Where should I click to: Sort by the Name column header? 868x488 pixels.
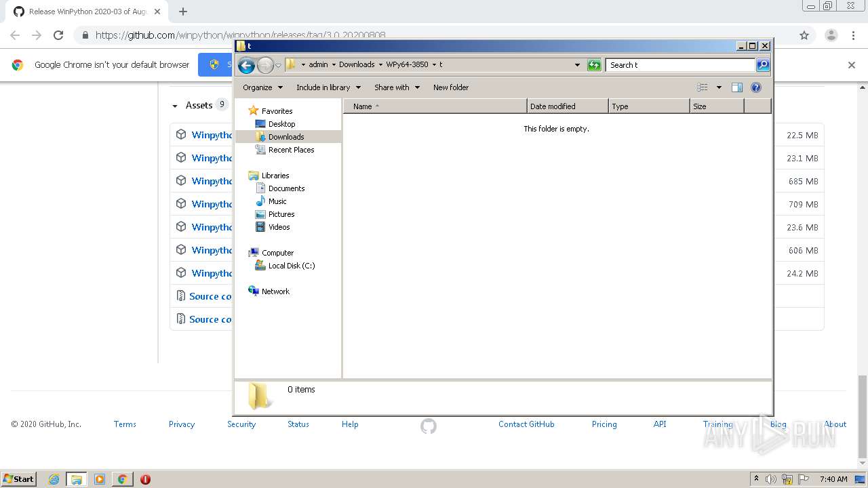435,106
